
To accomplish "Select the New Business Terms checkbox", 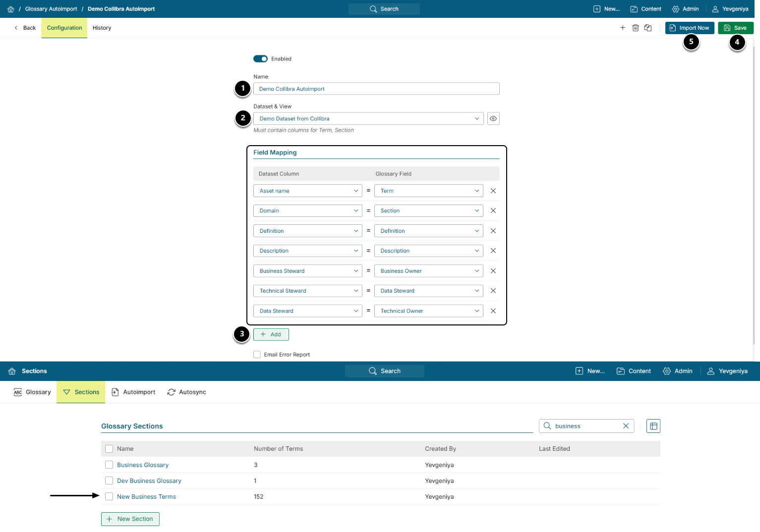I will point(109,496).
